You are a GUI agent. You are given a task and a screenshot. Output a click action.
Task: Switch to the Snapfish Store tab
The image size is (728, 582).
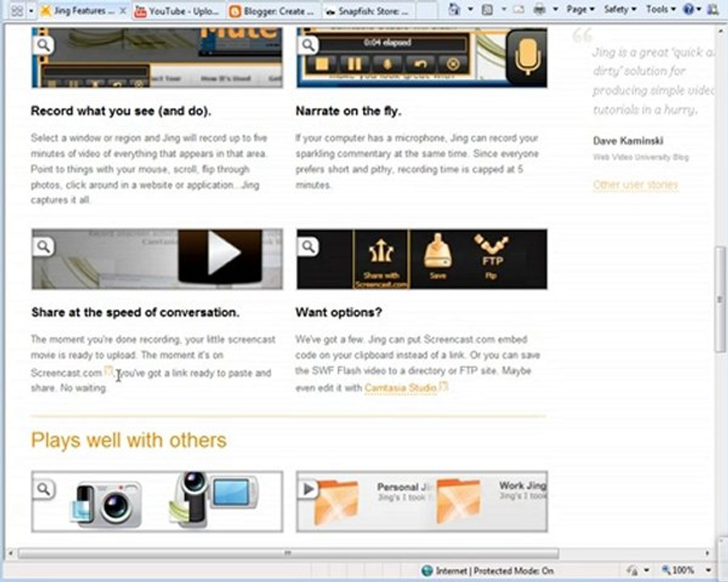(x=368, y=11)
